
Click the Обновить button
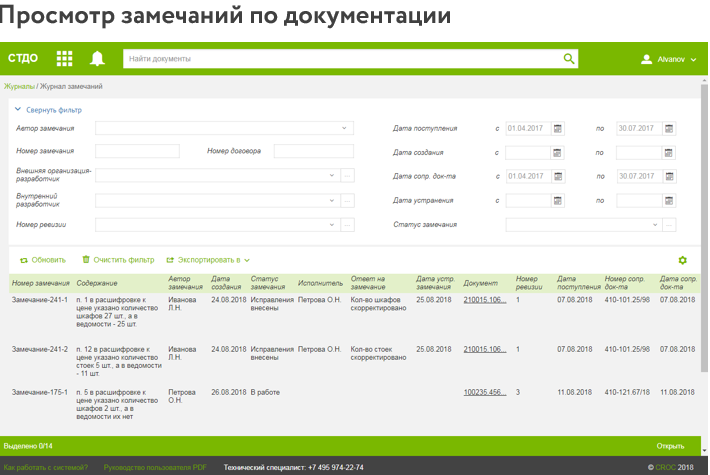[x=43, y=260]
